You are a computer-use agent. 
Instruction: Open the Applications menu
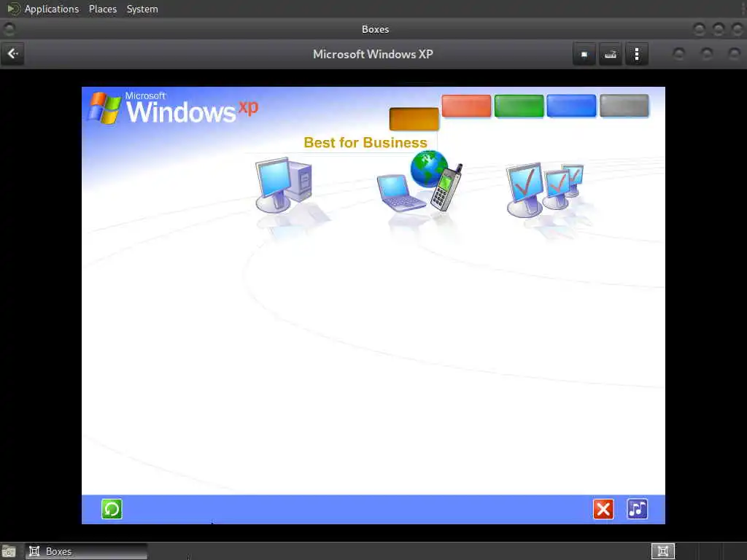click(52, 9)
